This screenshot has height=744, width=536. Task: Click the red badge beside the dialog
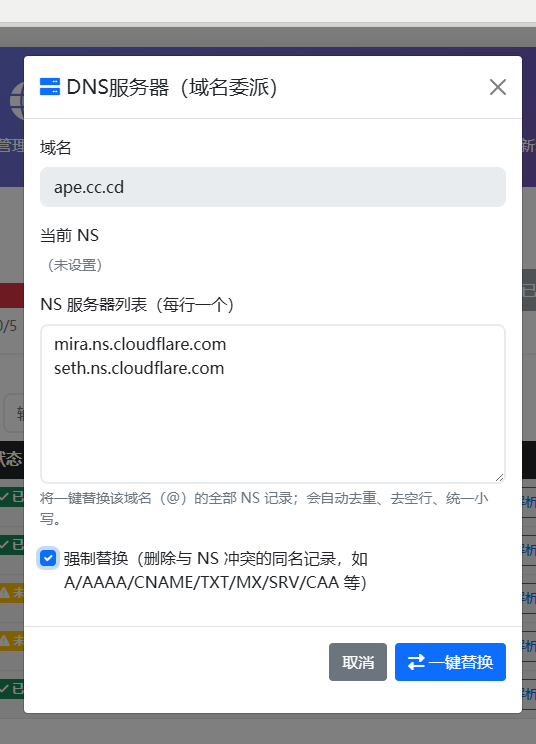(12, 295)
